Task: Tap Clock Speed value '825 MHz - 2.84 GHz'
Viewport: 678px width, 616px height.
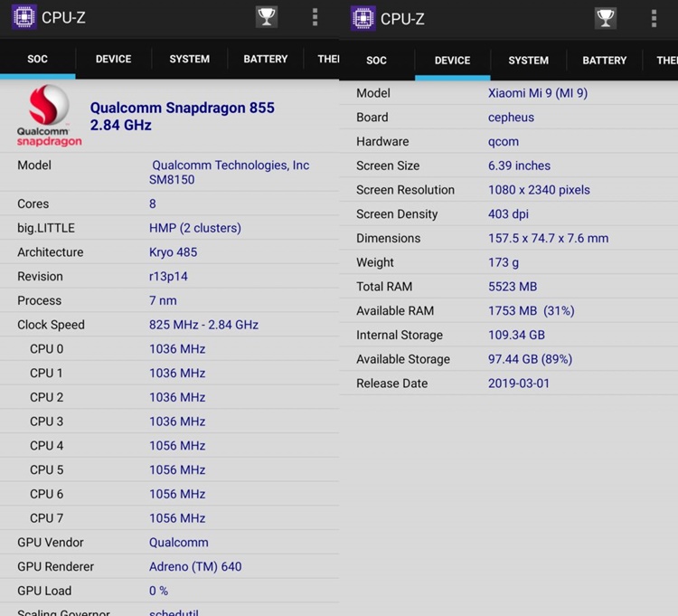Action: coord(203,325)
